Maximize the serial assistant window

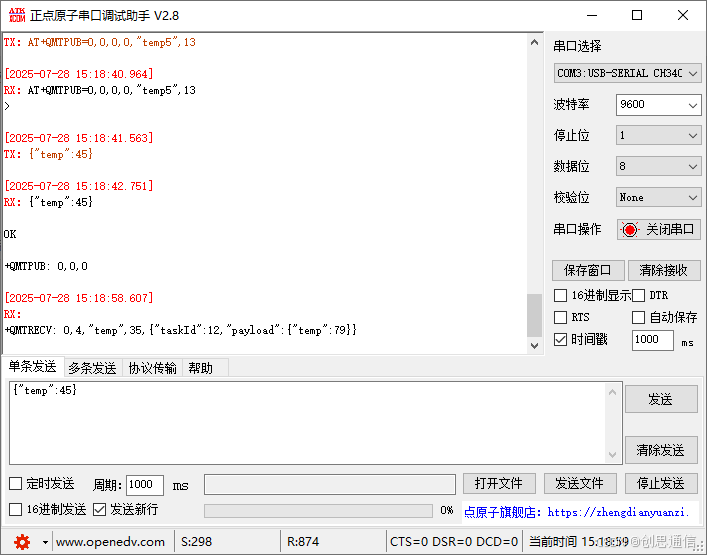tap(637, 15)
